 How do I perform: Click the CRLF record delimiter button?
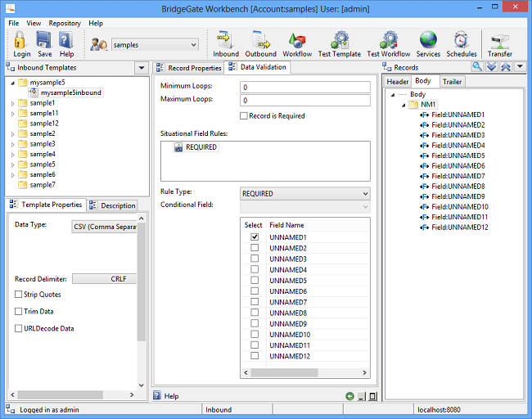tap(105, 279)
